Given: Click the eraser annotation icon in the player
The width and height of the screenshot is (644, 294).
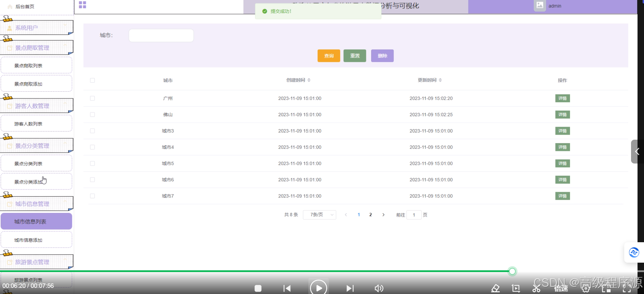Looking at the screenshot, I should click(495, 289).
